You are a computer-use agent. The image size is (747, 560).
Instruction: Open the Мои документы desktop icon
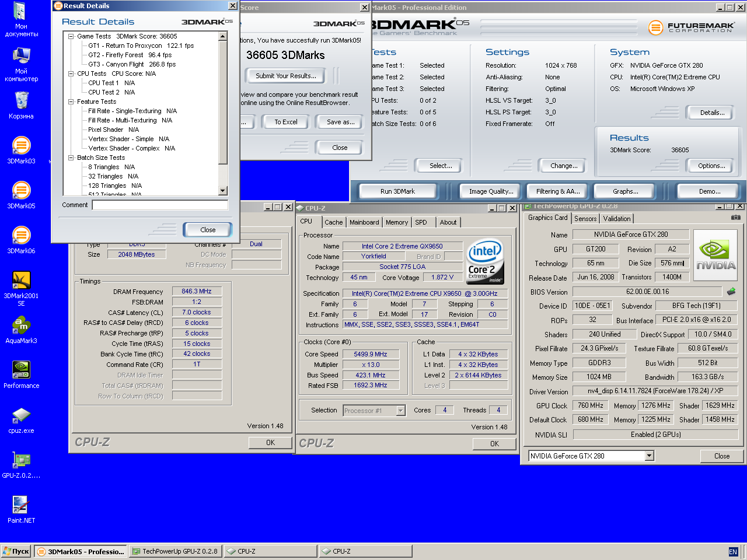click(21, 19)
